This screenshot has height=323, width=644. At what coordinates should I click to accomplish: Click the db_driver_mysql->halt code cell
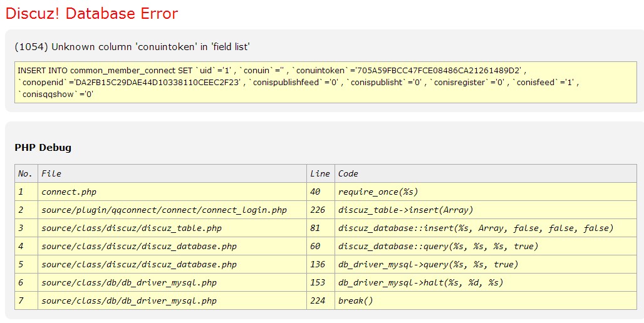click(x=420, y=282)
